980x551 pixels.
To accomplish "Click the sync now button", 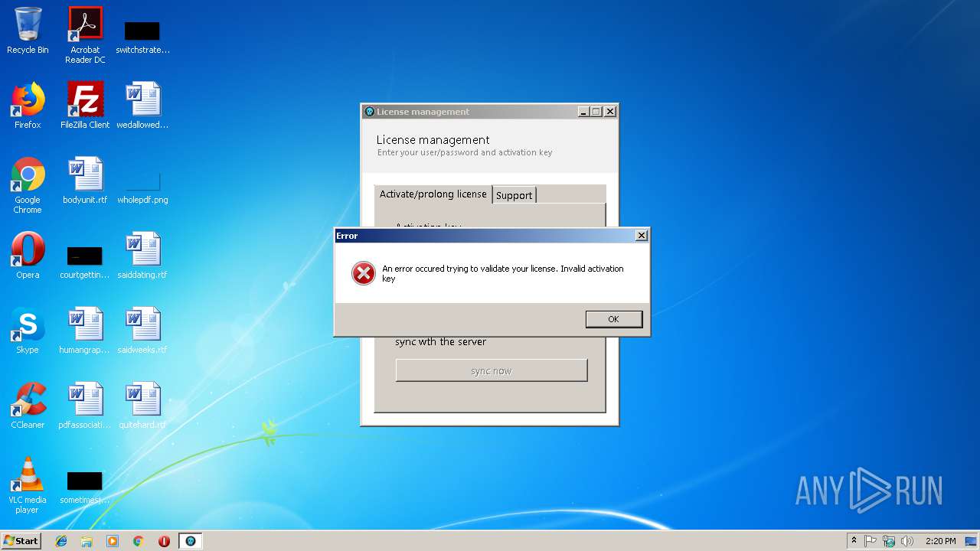I will tap(492, 370).
